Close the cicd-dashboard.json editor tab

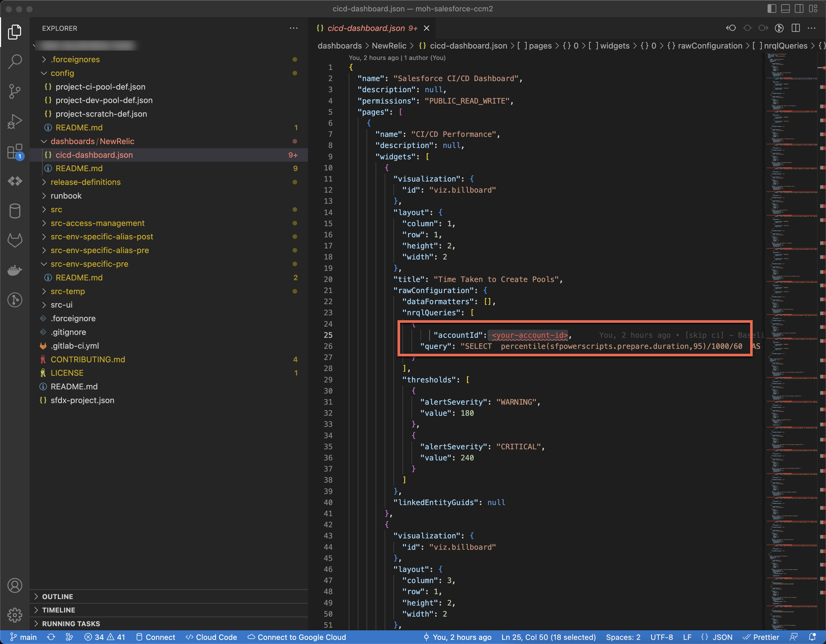pos(427,28)
